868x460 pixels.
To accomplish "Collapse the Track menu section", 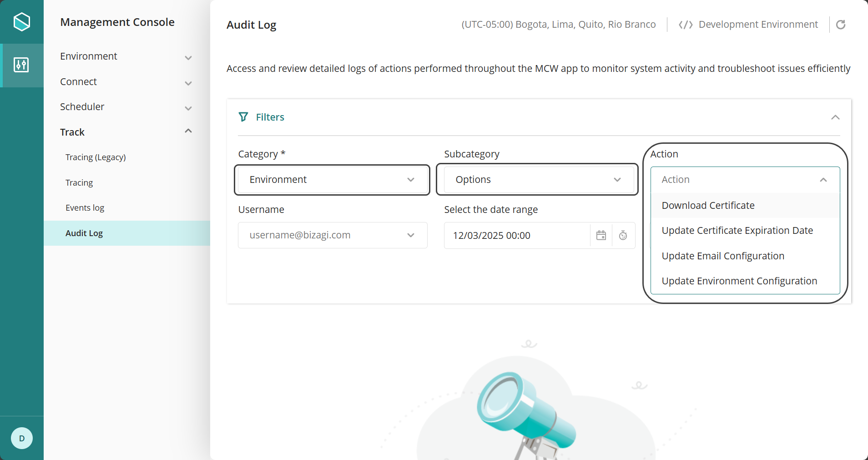I will pyautogui.click(x=188, y=131).
